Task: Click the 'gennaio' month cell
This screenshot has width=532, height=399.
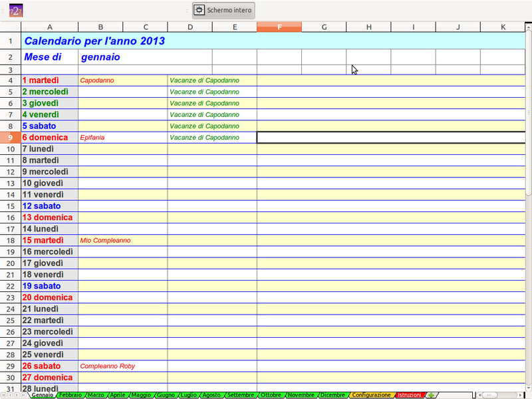Action: click(x=145, y=57)
